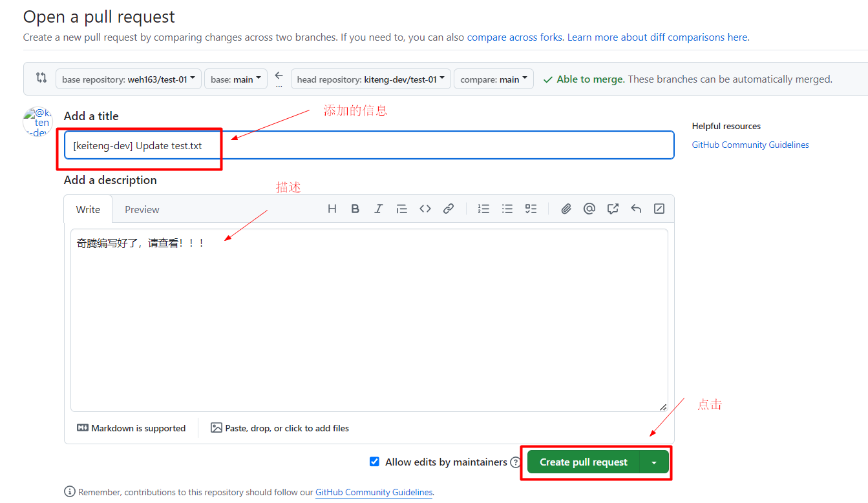Focus the pull request title input field
Viewport: 868px width, 503px height.
tap(369, 145)
